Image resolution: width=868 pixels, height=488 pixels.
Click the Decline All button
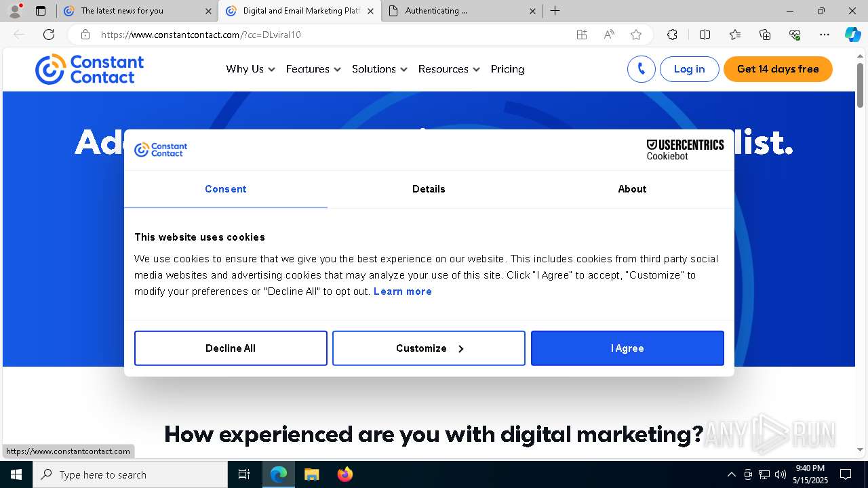231,348
